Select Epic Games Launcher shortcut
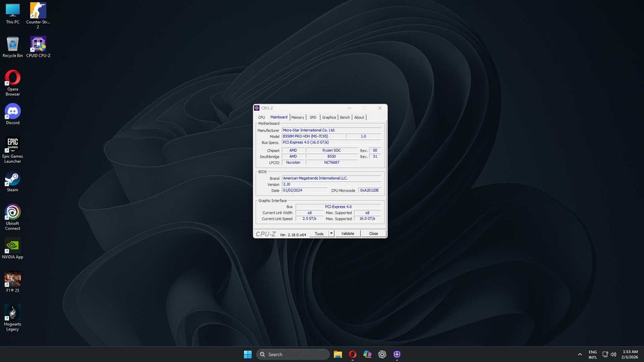Viewport: 644px width, 362px height. pyautogui.click(x=12, y=150)
